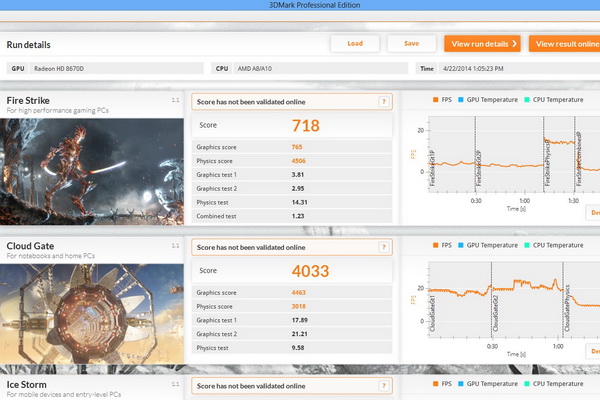Toggle FPS legend in Ice Storm chart
600x400 pixels.
(442, 384)
